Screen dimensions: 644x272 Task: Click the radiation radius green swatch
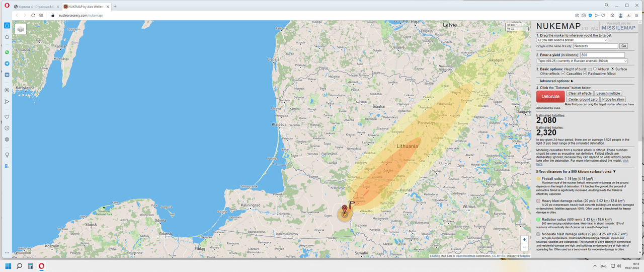point(538,220)
